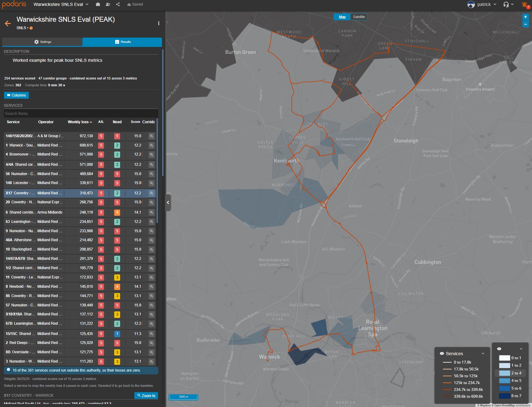Click magnifier for 63 Leamington service

click(151, 222)
